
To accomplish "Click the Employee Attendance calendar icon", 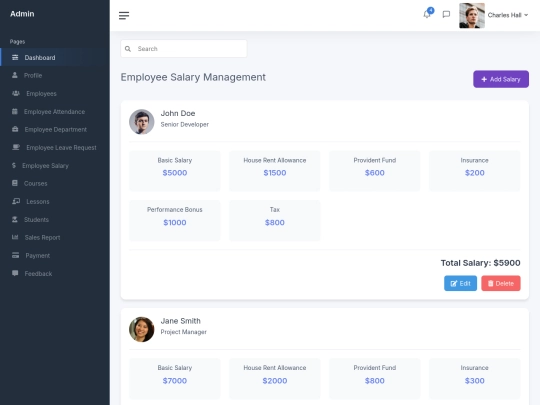I will click(15, 111).
